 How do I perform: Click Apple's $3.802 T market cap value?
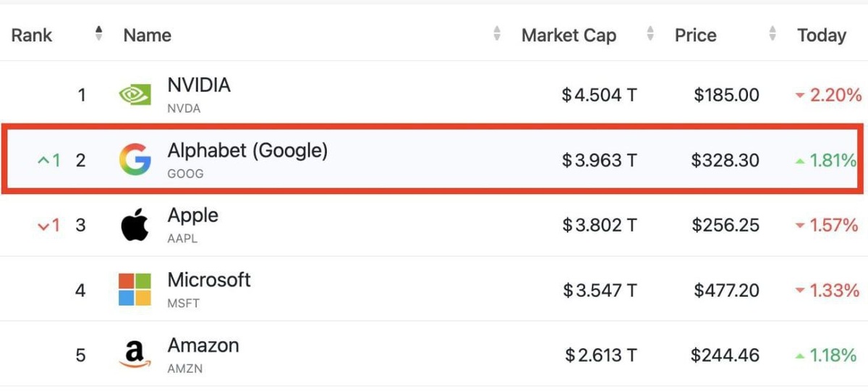click(600, 226)
